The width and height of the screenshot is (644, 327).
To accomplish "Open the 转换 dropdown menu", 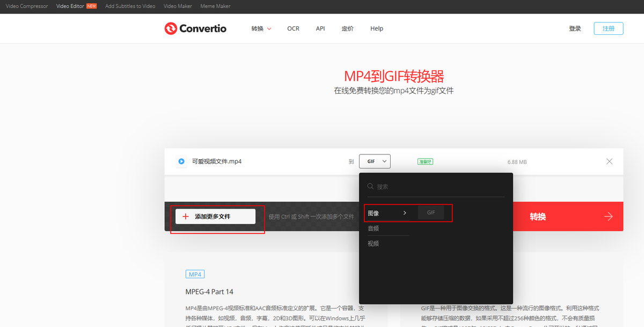I will [261, 28].
